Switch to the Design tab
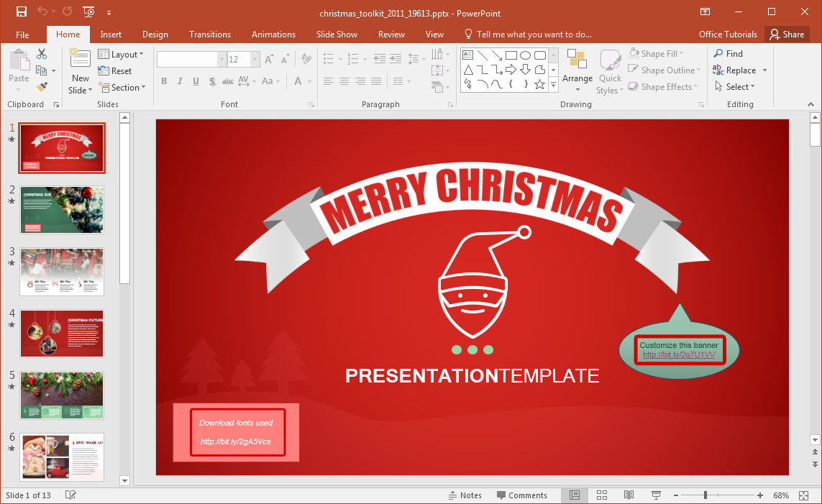Image resolution: width=822 pixels, height=504 pixels. coord(155,35)
